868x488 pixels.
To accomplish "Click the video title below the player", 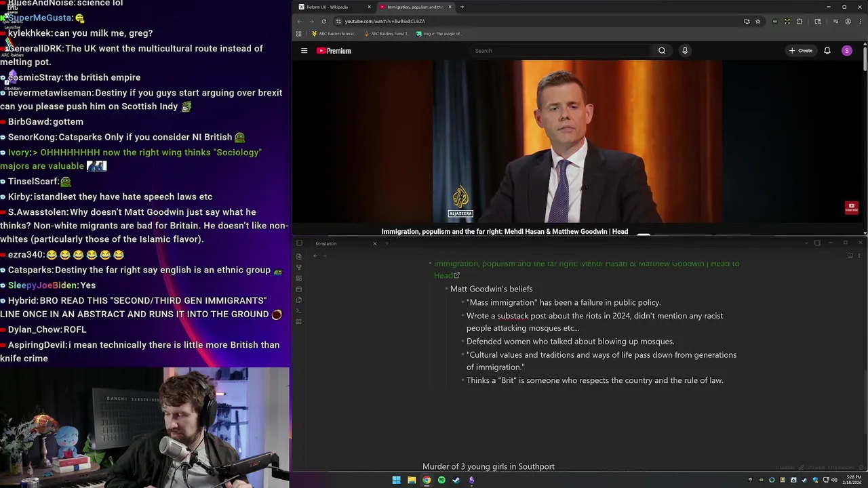I will click(505, 232).
